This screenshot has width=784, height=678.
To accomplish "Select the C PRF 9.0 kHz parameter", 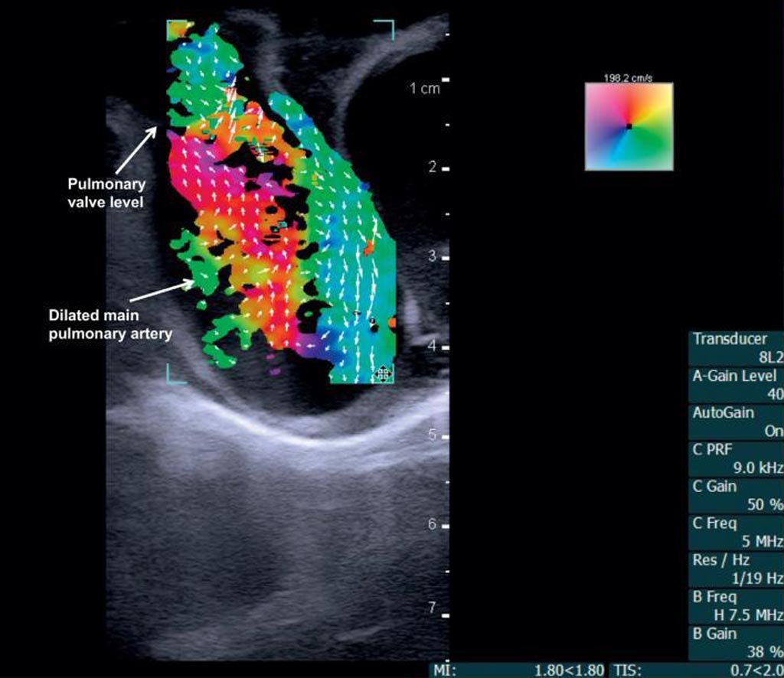I will coord(736,458).
